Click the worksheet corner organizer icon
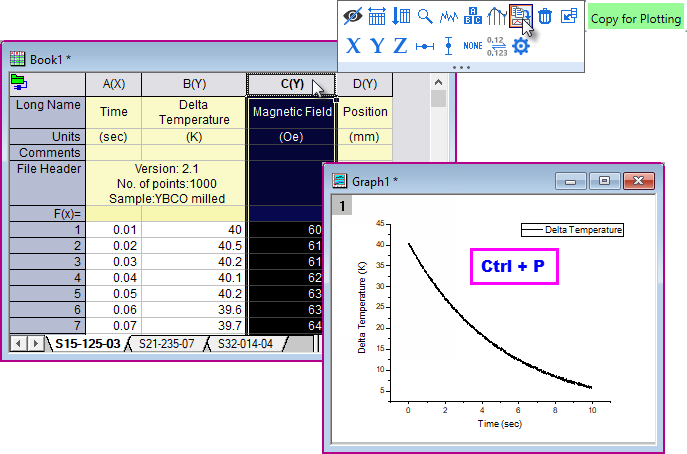687x454 pixels. (x=19, y=82)
